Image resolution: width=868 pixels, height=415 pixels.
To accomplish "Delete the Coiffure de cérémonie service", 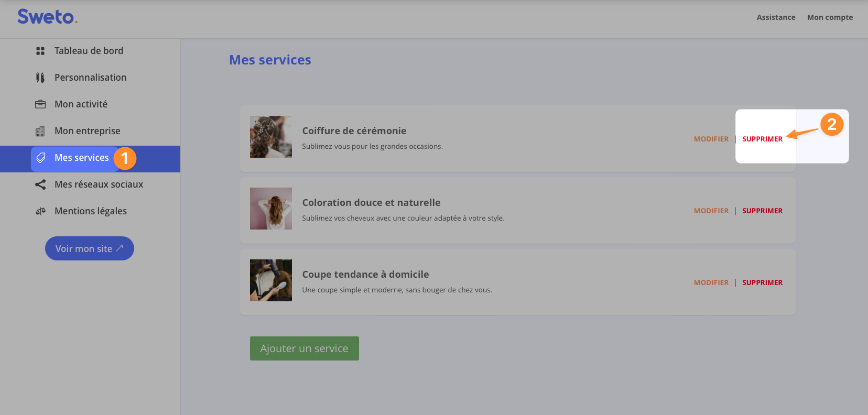I will coord(762,139).
